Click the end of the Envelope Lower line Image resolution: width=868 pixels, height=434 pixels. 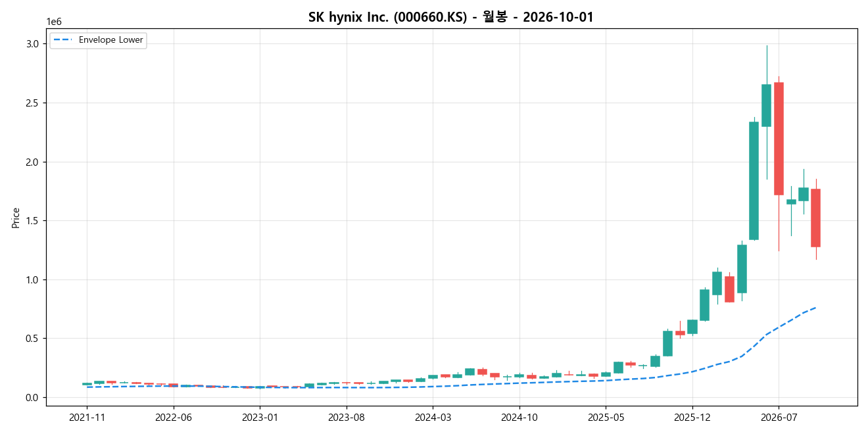pyautogui.click(x=815, y=307)
